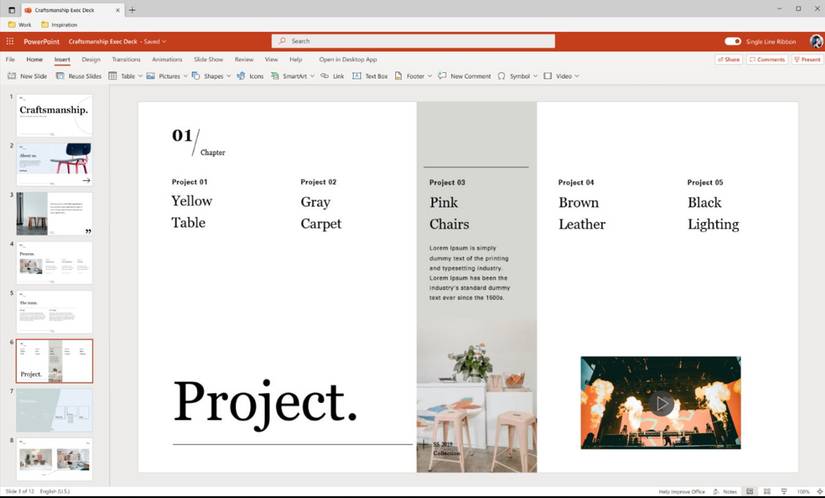Click the tab actions menu icon

[12, 10]
